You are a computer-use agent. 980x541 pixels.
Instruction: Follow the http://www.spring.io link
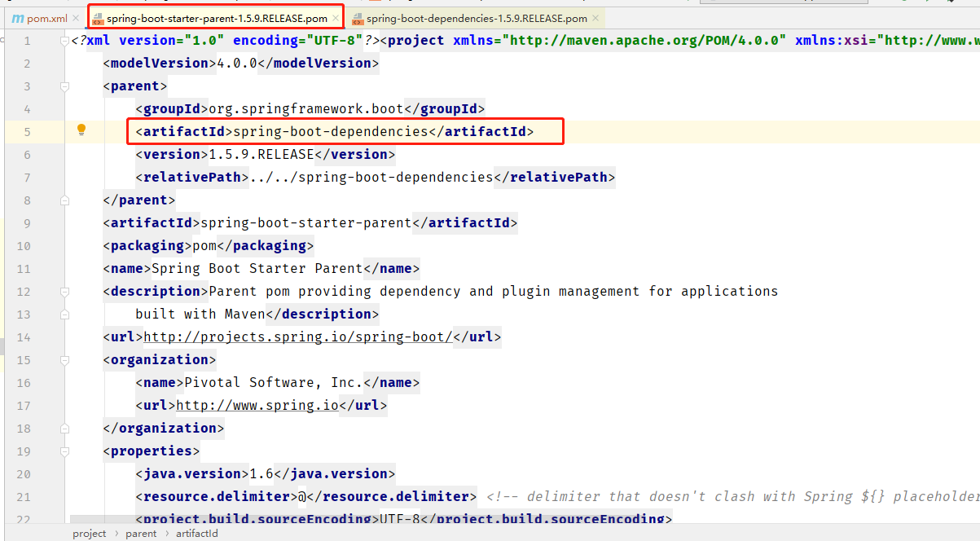coord(257,405)
